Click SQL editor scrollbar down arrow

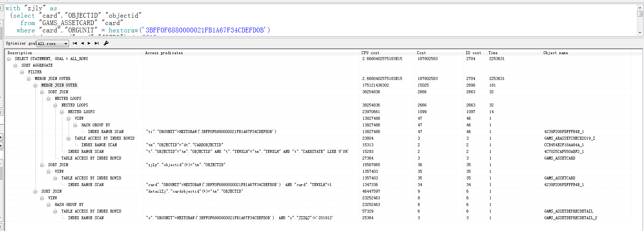(640, 32)
